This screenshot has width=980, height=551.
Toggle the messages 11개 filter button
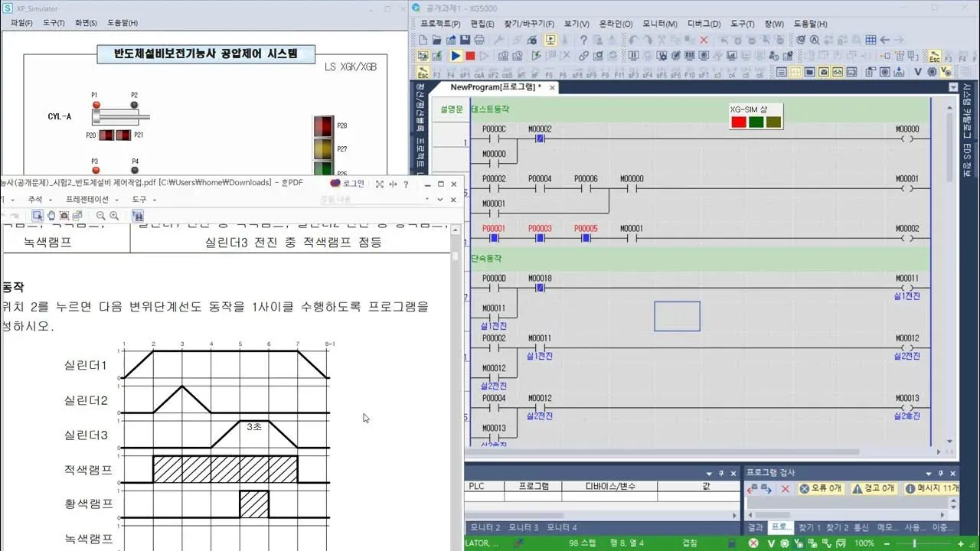(x=932, y=488)
